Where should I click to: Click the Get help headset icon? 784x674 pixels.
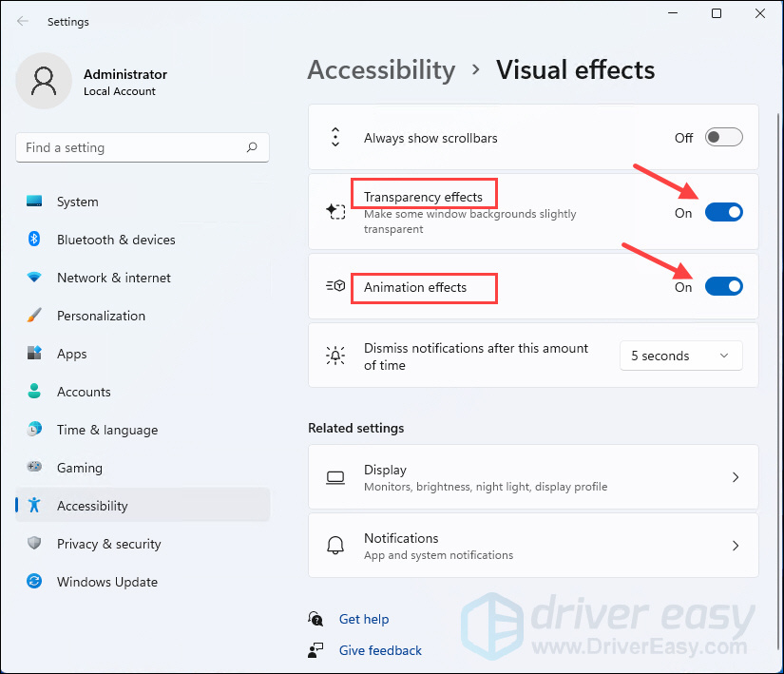(316, 619)
